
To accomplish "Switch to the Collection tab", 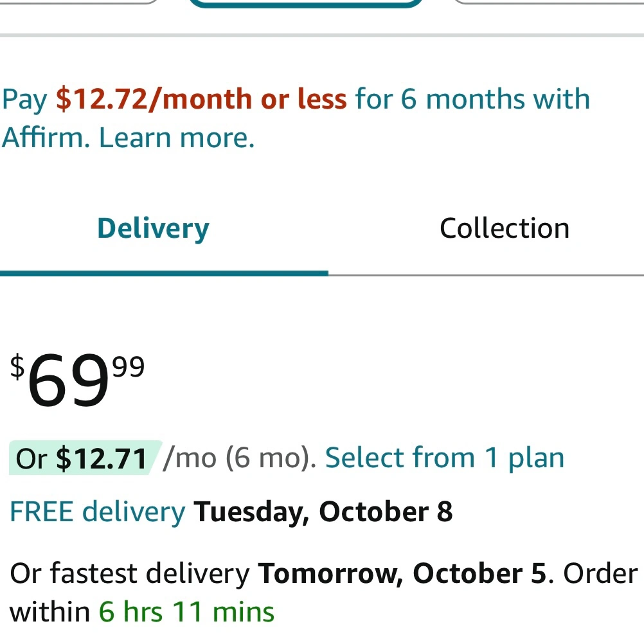I will click(504, 229).
